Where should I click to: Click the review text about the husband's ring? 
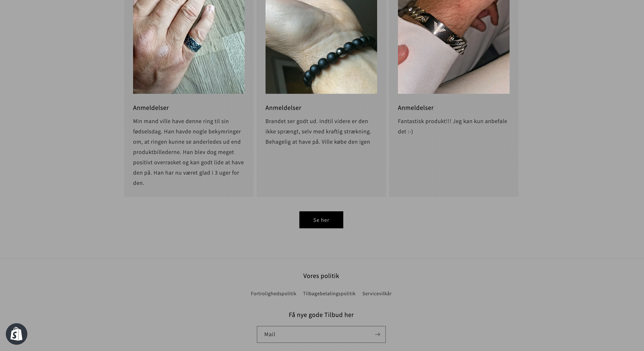[x=189, y=152]
